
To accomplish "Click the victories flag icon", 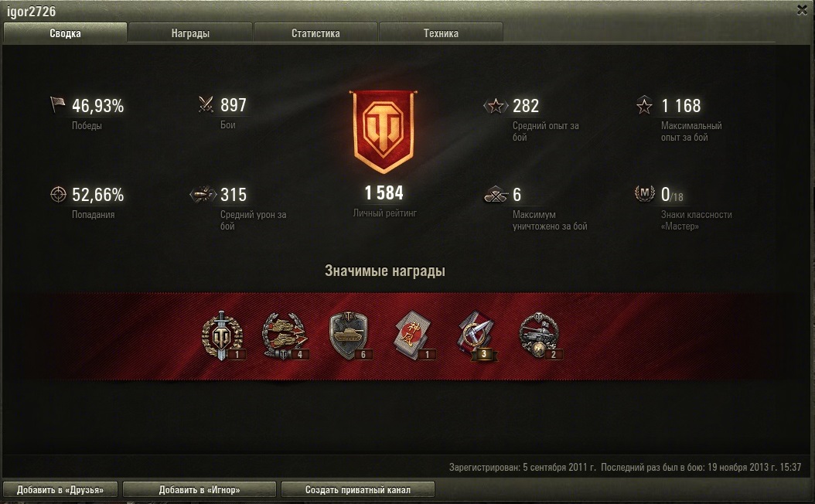I will pyautogui.click(x=57, y=104).
